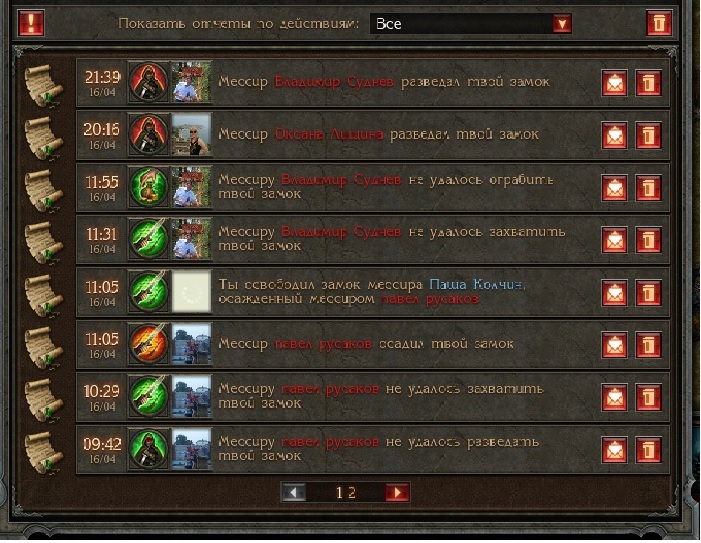701x543 pixels.
Task: Delete the 11:55 failed robbery report
Action: [648, 188]
